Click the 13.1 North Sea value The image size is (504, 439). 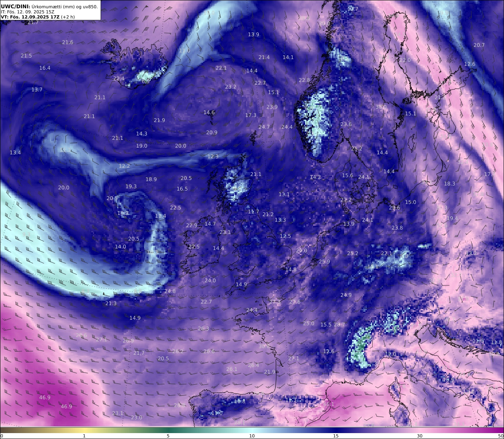point(284,194)
